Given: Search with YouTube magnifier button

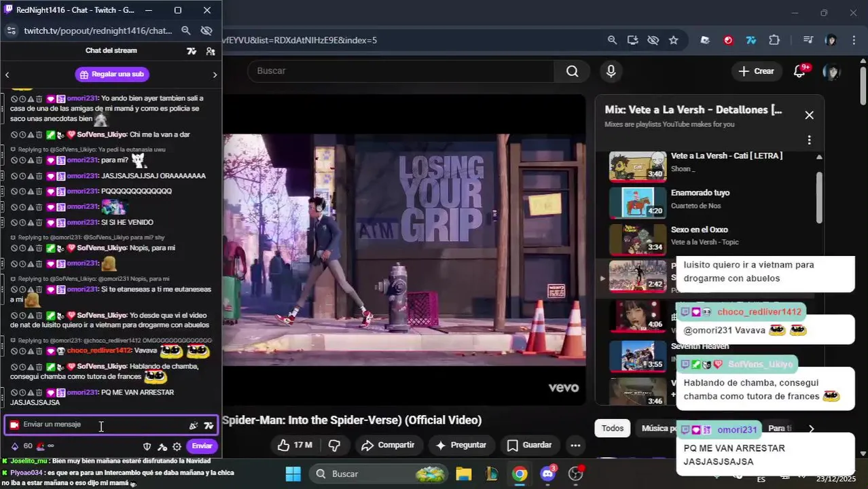Looking at the screenshot, I should (x=573, y=71).
